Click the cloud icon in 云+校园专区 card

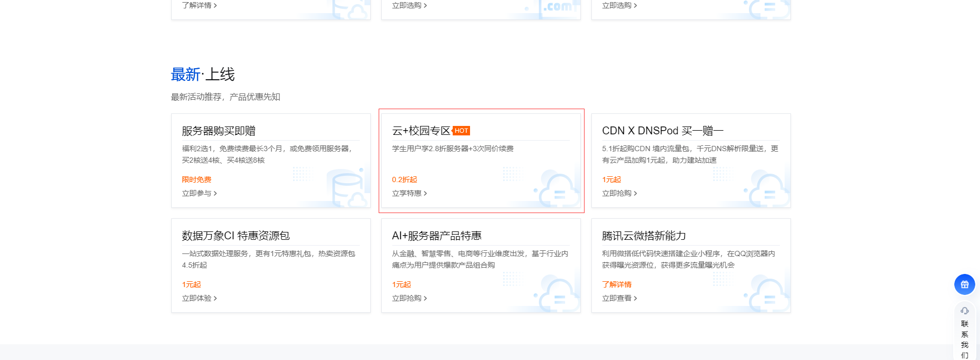(x=557, y=189)
